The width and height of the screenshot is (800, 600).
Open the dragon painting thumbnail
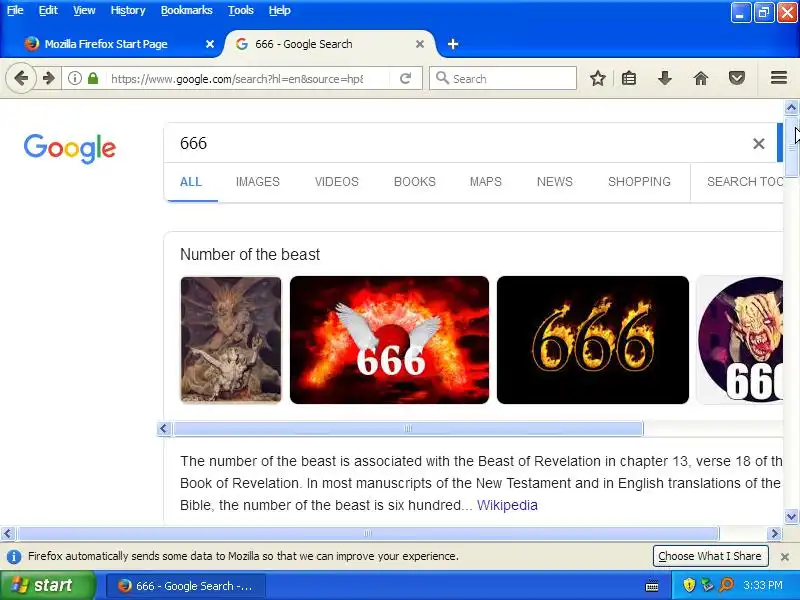tap(231, 340)
